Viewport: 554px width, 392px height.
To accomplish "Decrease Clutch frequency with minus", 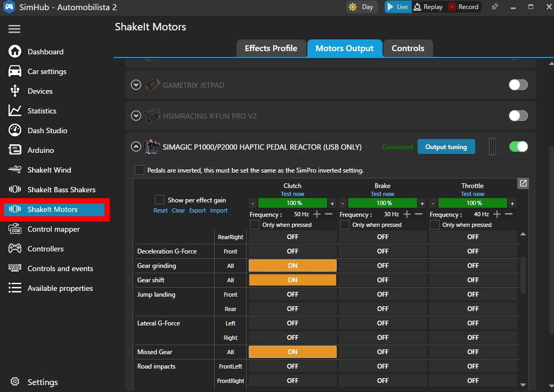I will coord(329,214).
